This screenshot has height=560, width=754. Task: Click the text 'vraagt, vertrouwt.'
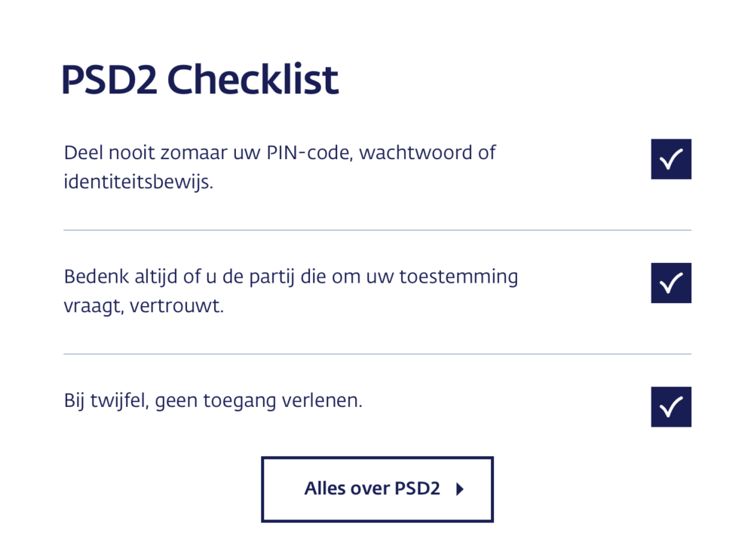pos(144,306)
